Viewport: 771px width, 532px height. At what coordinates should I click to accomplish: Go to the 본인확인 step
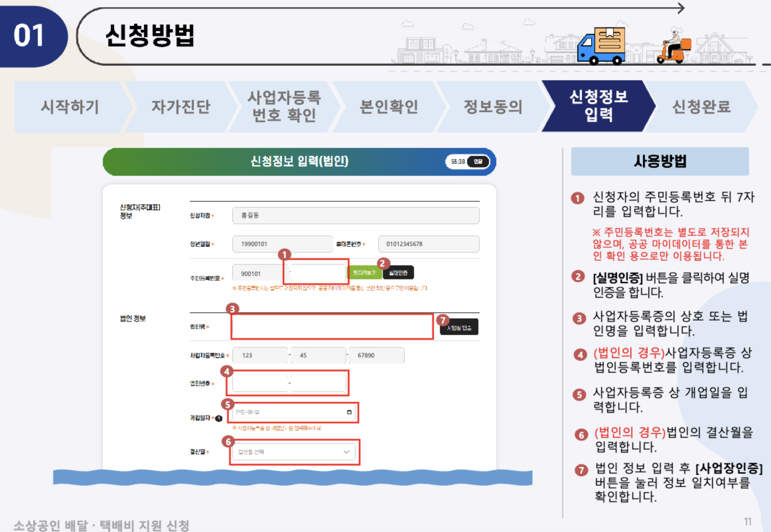[x=389, y=107]
